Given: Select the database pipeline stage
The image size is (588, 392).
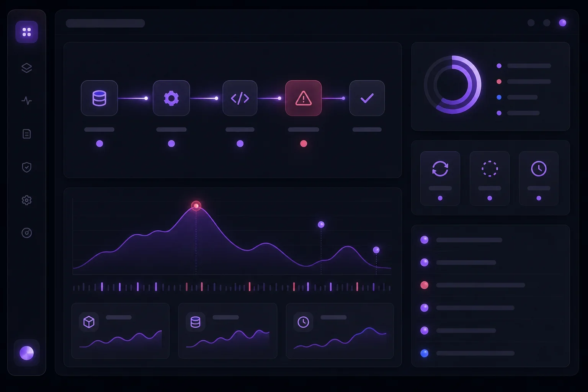Looking at the screenshot, I should coord(99,98).
